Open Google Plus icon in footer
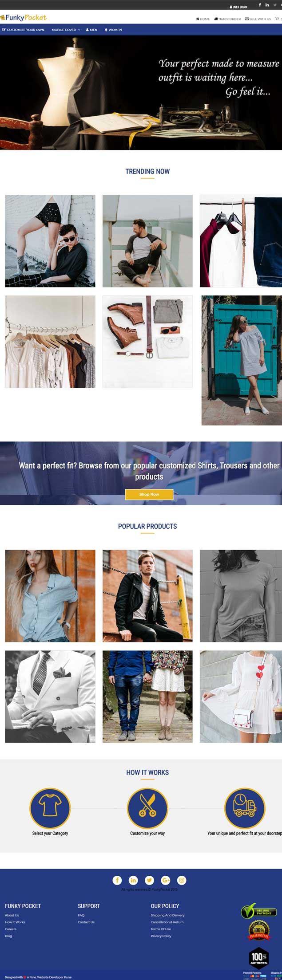Viewport: 282px width, 980px height. click(x=166, y=880)
